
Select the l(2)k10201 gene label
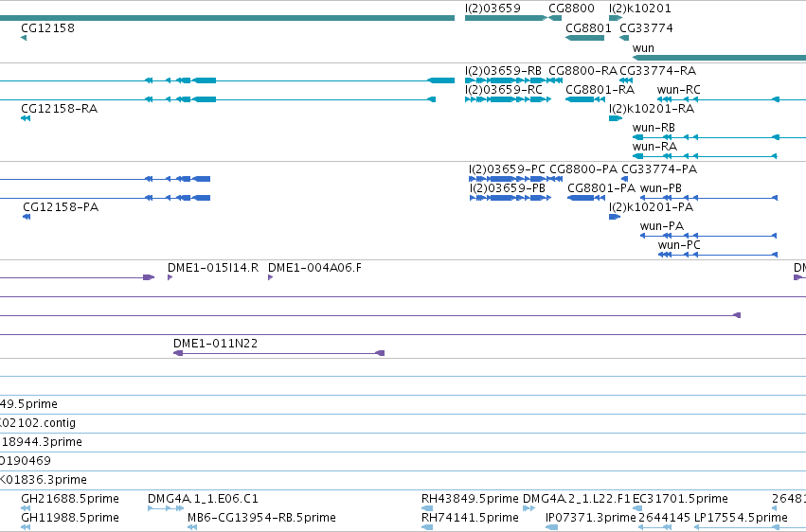coord(639,9)
